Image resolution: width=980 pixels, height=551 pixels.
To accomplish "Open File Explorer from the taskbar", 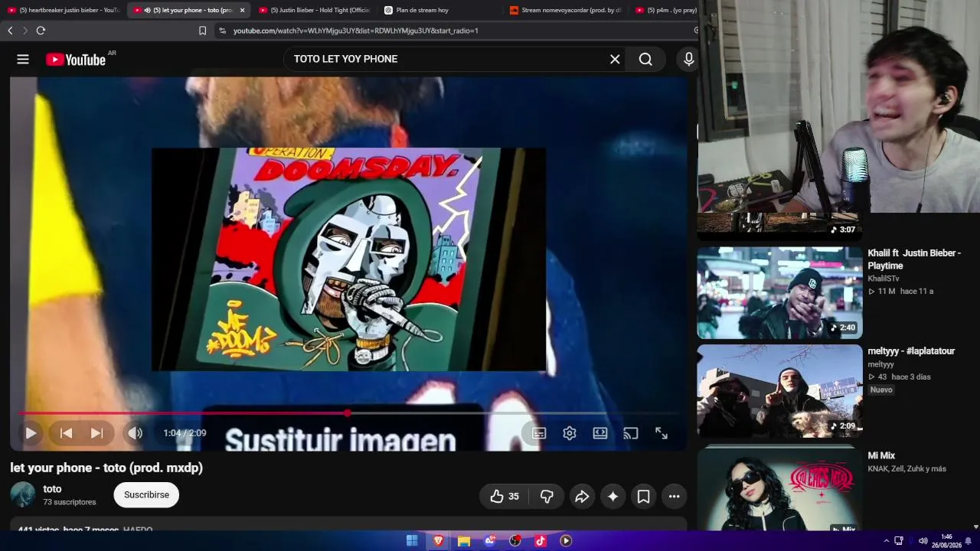I will pos(464,541).
